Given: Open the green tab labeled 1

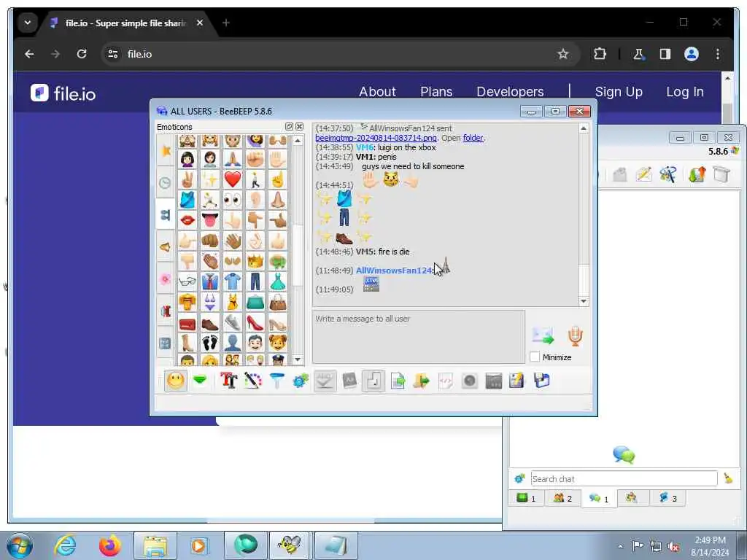Looking at the screenshot, I should click(x=527, y=499).
